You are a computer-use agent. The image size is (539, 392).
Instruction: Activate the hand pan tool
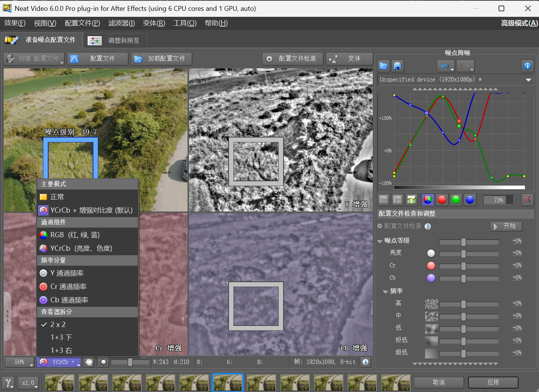(x=89, y=362)
